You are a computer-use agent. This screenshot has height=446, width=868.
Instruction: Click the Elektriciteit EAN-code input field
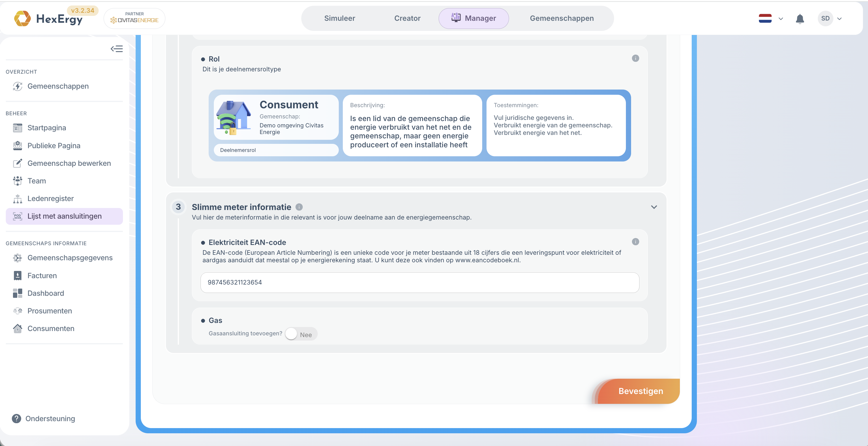click(x=420, y=283)
